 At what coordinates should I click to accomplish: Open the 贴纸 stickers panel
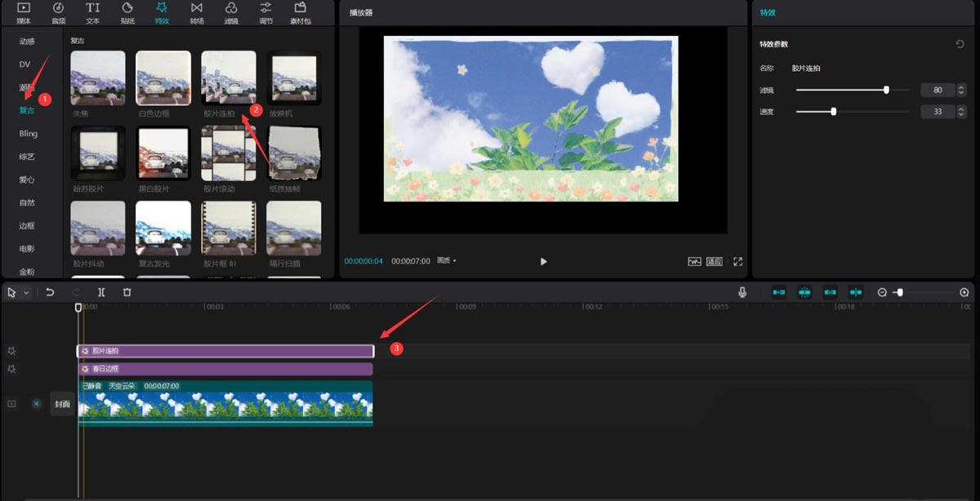coord(127,11)
